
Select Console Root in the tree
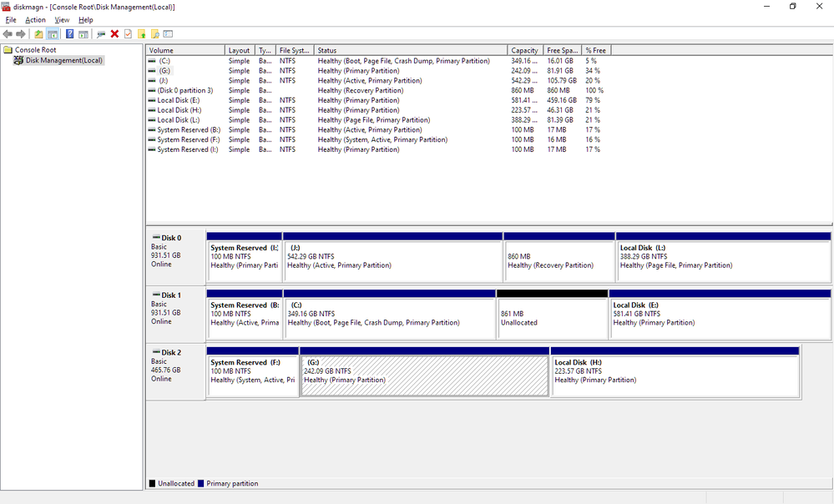[35, 50]
